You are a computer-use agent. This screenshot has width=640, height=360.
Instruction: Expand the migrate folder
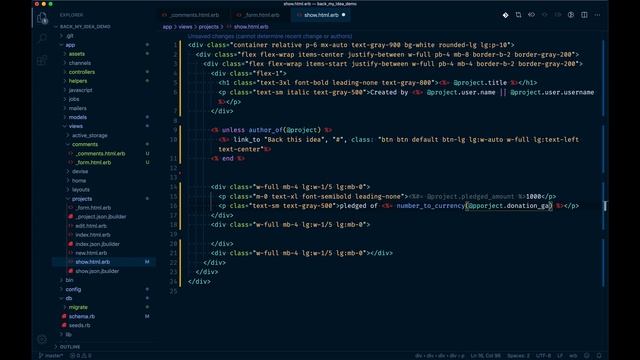78,307
